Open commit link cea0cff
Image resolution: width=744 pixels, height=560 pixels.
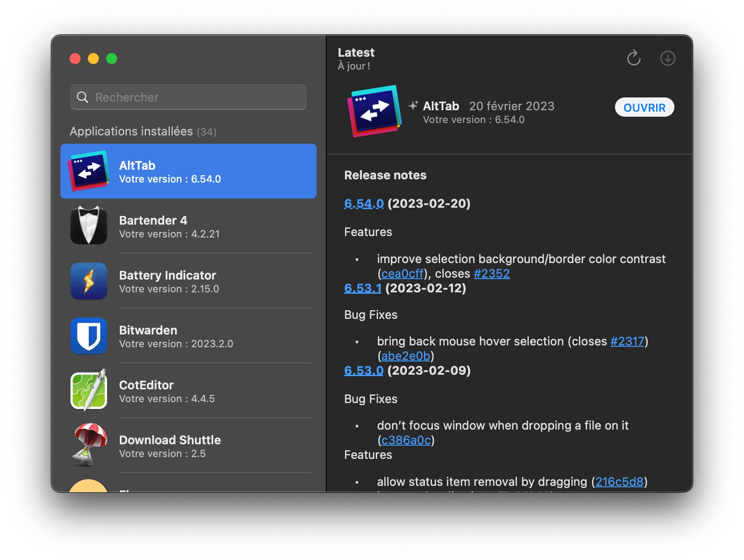pyautogui.click(x=403, y=274)
